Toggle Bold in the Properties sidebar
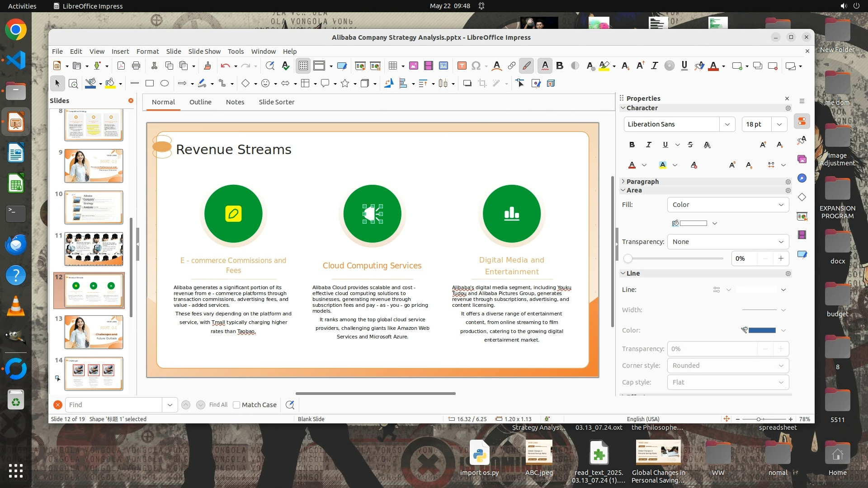This screenshot has width=868, height=488. 632,145
